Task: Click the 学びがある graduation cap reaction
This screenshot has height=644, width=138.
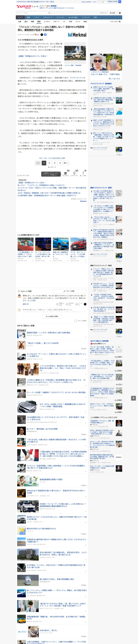Action: pos(66,173)
